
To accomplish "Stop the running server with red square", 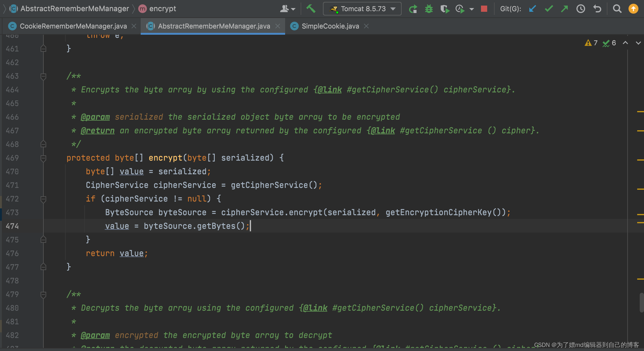I will pos(484,9).
